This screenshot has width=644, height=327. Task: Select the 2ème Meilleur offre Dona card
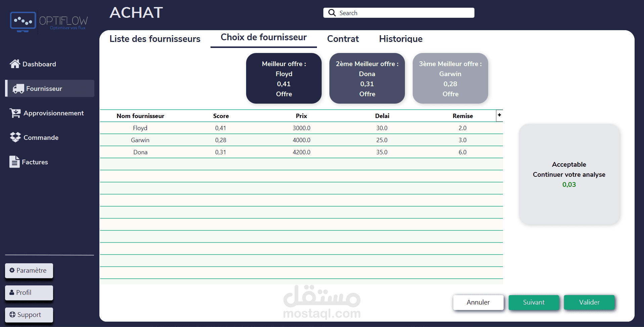367,78
